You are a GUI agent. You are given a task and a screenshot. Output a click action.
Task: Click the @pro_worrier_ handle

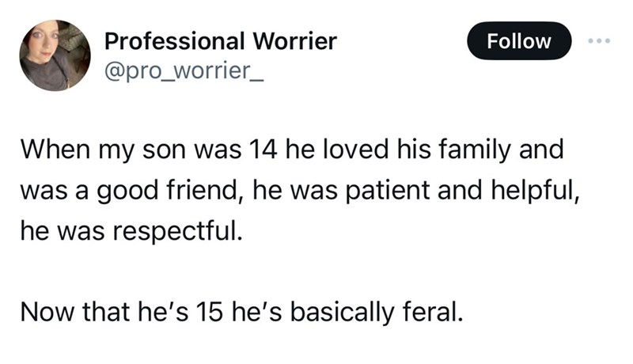pyautogui.click(x=184, y=70)
